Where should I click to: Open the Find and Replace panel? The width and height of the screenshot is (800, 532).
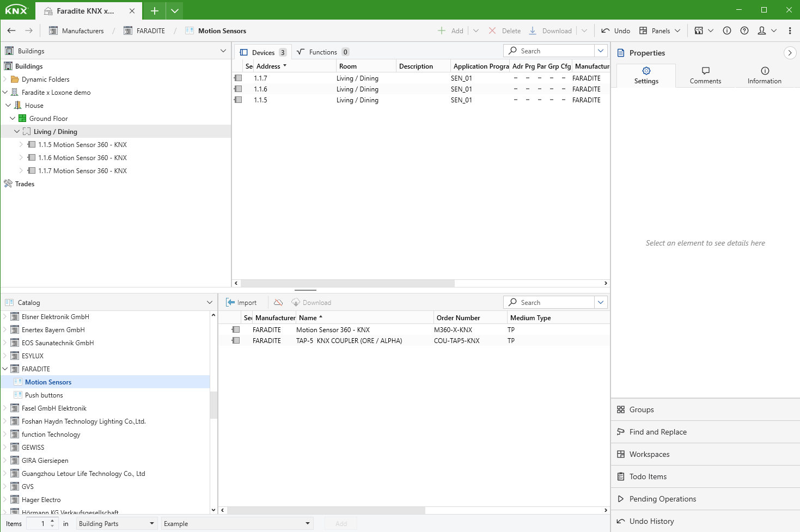705,432
